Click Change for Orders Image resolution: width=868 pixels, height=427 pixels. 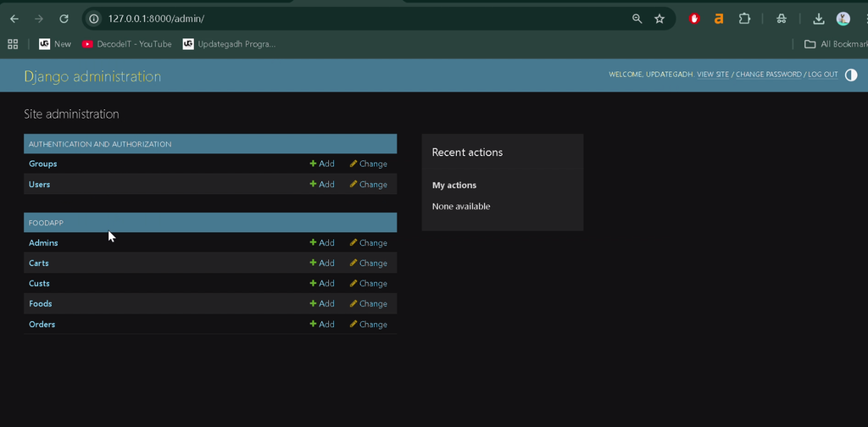(368, 324)
